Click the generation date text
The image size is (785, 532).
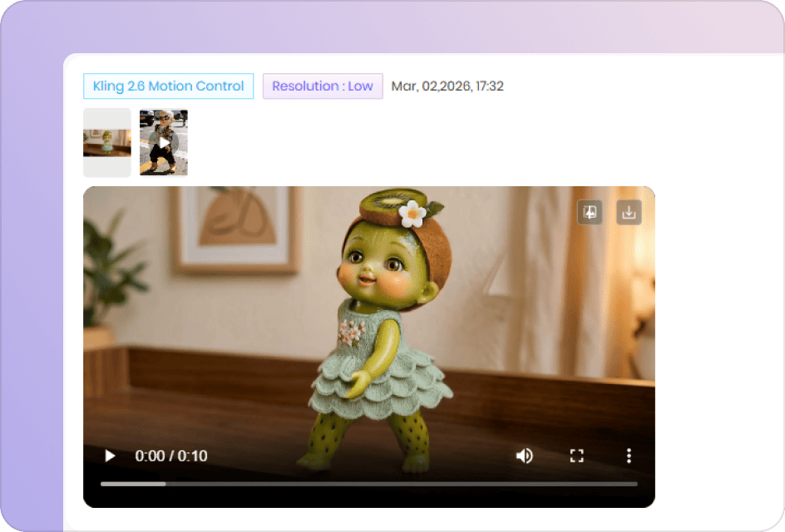[446, 86]
